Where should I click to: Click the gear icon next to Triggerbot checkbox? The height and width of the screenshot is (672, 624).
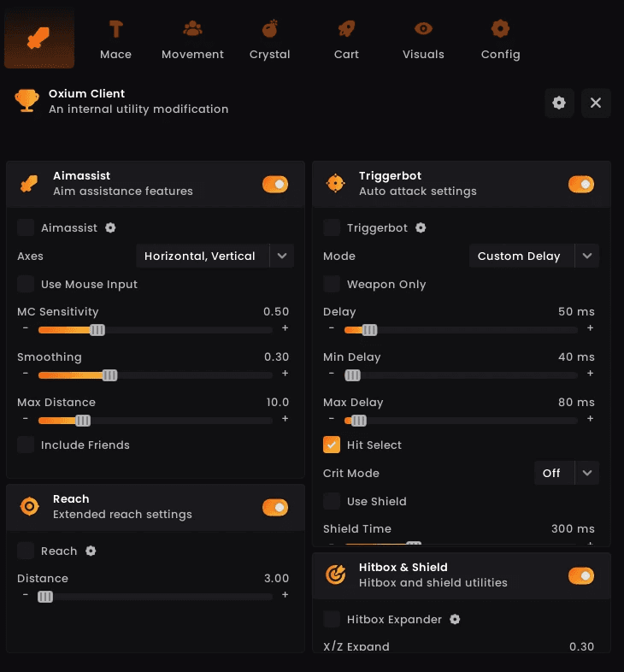[421, 228]
